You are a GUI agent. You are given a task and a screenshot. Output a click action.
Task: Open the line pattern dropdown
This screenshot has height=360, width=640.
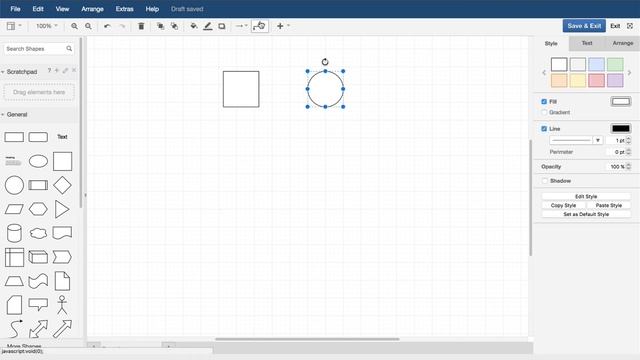point(576,140)
